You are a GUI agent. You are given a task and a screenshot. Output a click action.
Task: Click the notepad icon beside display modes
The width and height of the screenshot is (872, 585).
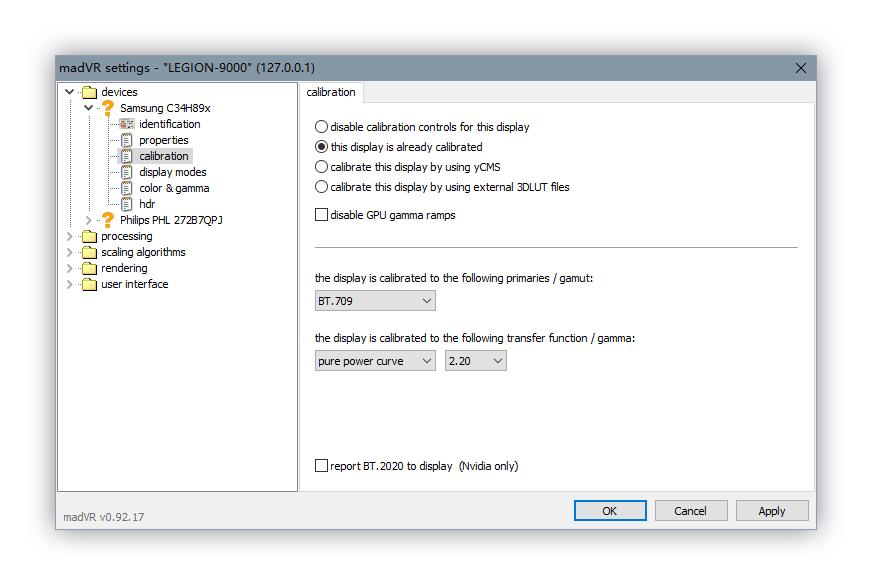pos(127,172)
